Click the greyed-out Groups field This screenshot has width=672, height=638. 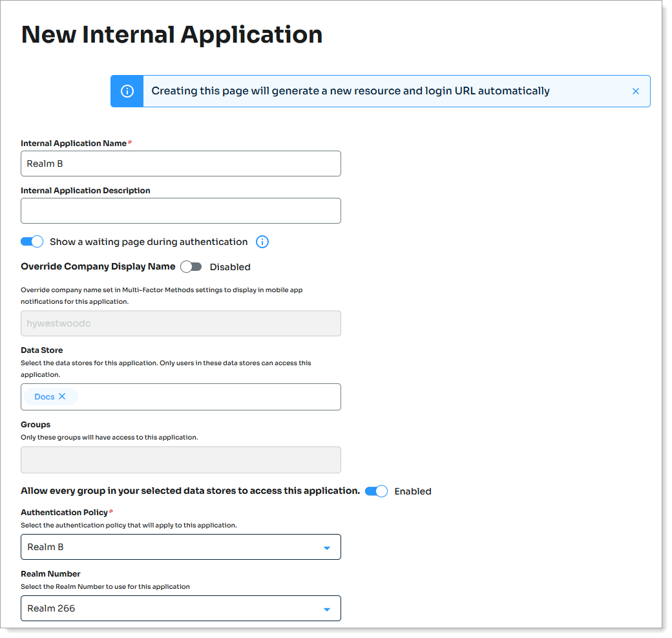click(x=180, y=460)
